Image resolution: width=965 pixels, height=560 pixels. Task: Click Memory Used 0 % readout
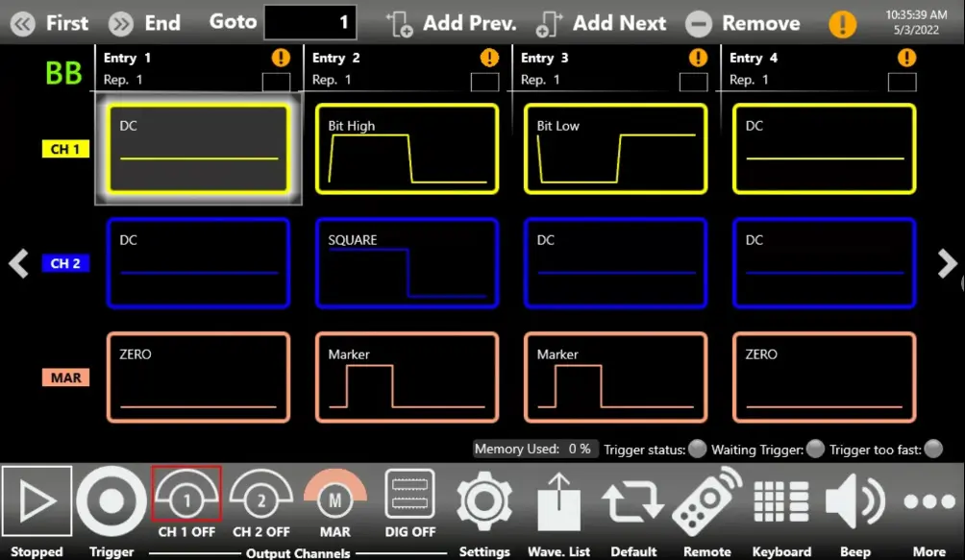tap(534, 449)
